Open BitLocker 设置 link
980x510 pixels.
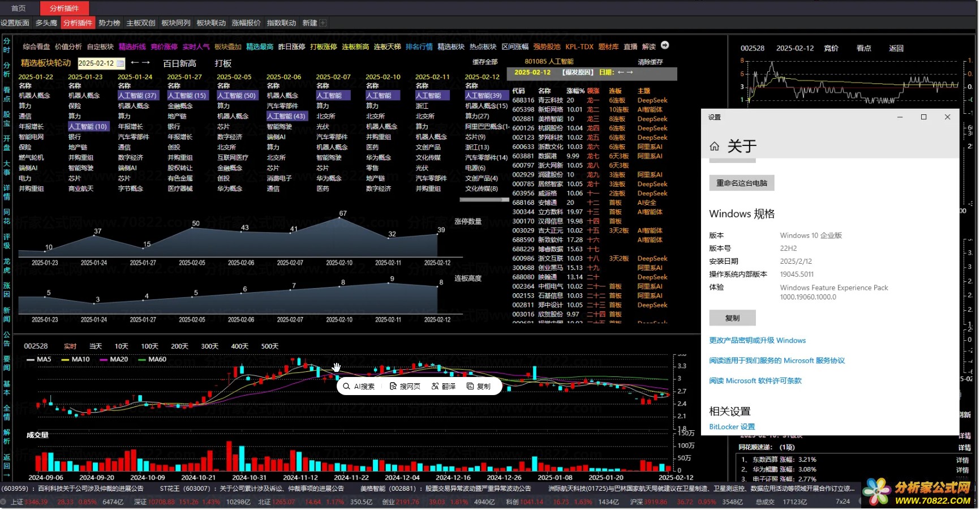point(732,427)
